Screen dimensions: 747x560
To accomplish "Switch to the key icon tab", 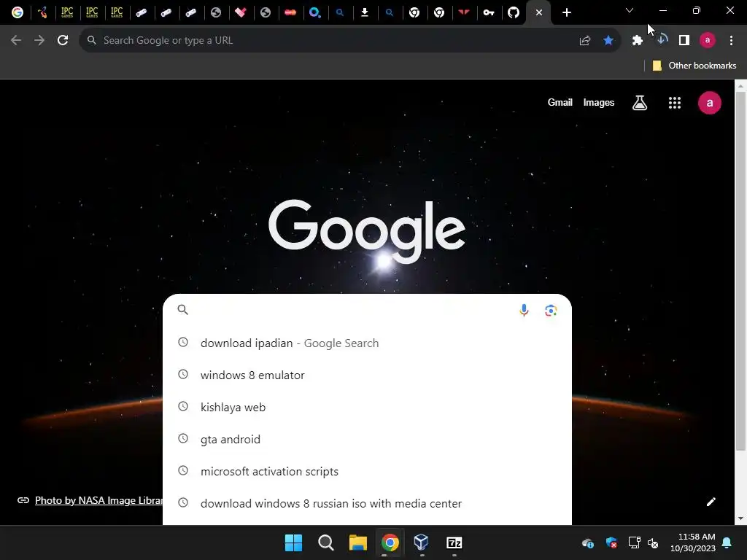I will [x=489, y=12].
